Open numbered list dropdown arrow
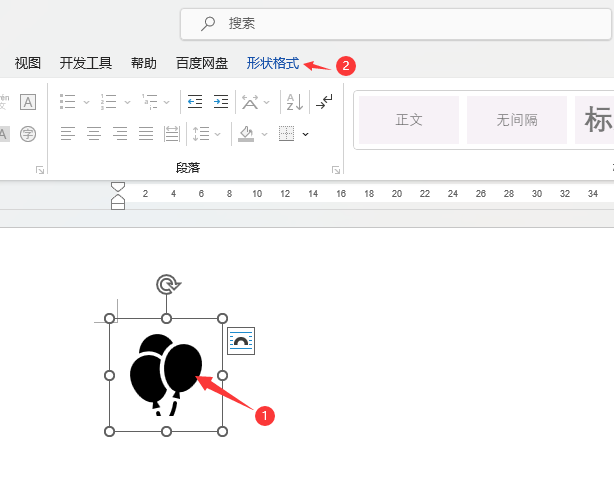The width and height of the screenshot is (614, 493). (127, 102)
